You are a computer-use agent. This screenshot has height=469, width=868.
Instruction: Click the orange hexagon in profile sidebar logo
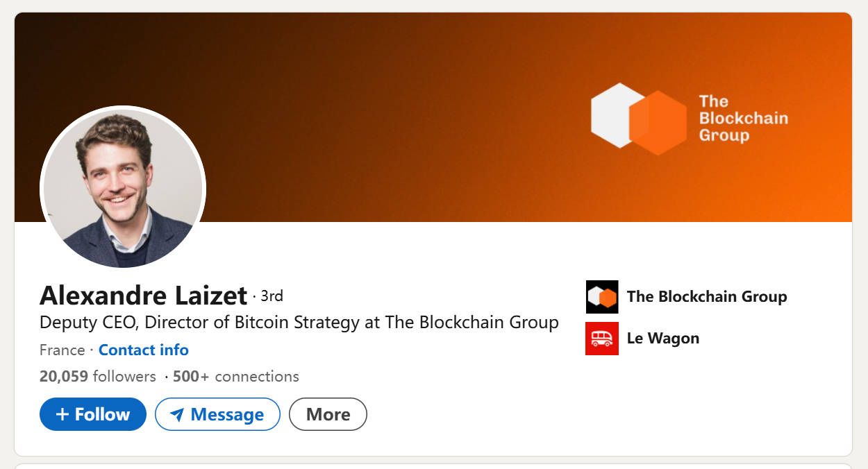click(606, 296)
